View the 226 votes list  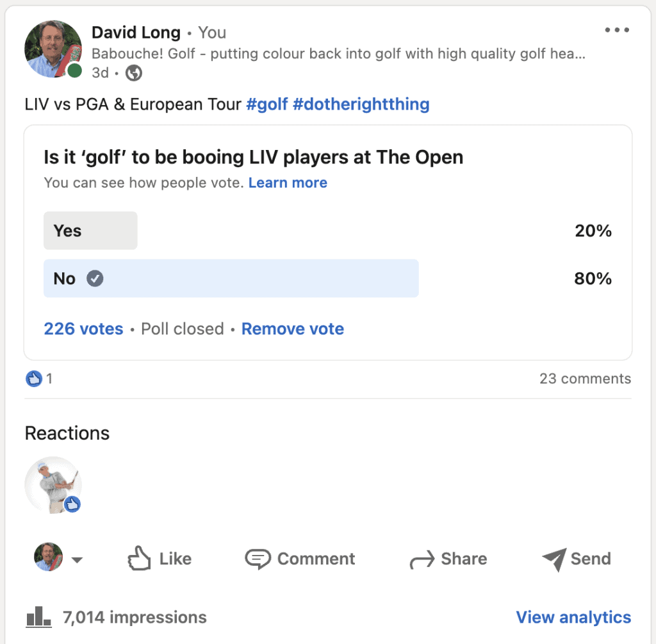point(83,329)
